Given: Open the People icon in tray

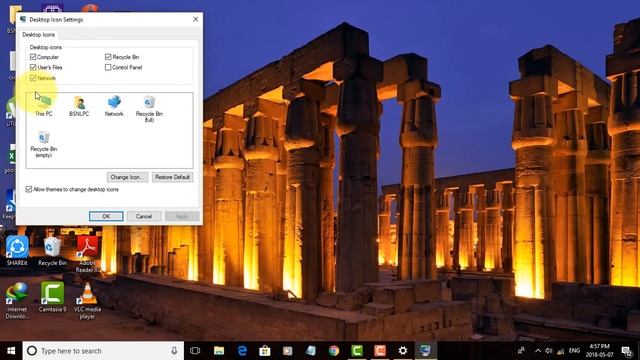Looking at the screenshot, I should [522, 351].
